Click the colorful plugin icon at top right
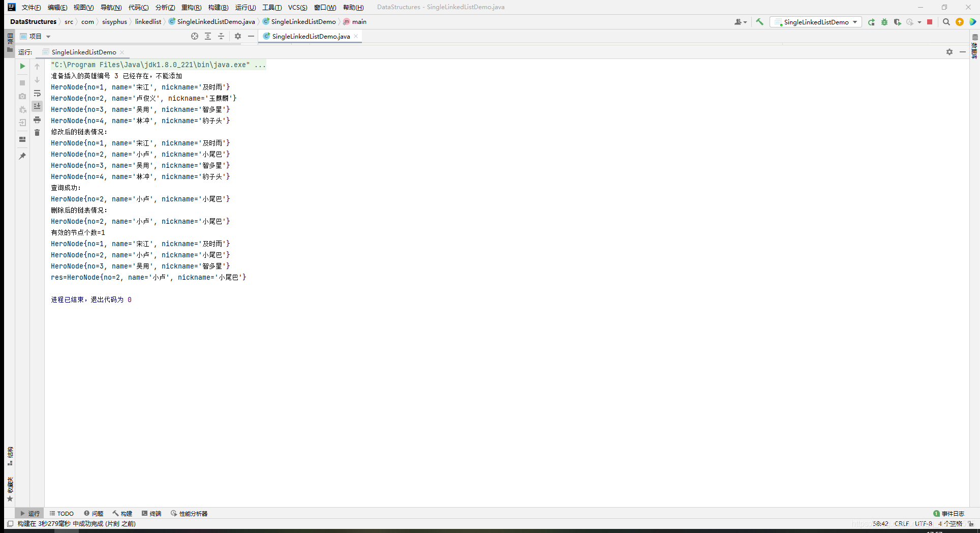 point(972,22)
